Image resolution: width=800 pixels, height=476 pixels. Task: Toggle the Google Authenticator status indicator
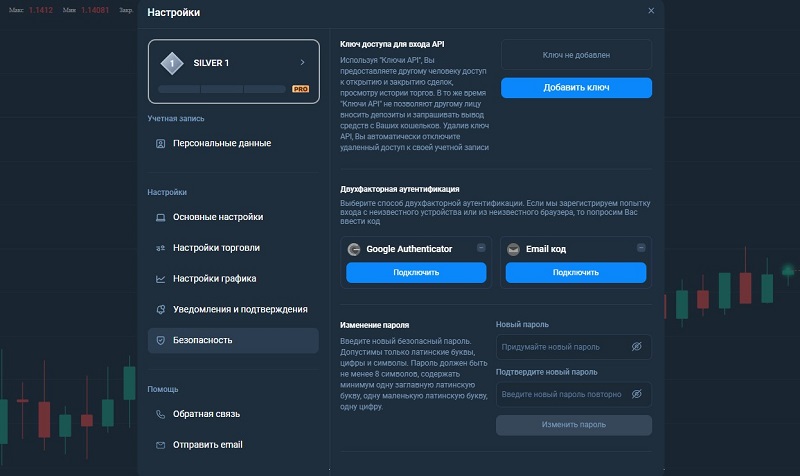point(481,248)
